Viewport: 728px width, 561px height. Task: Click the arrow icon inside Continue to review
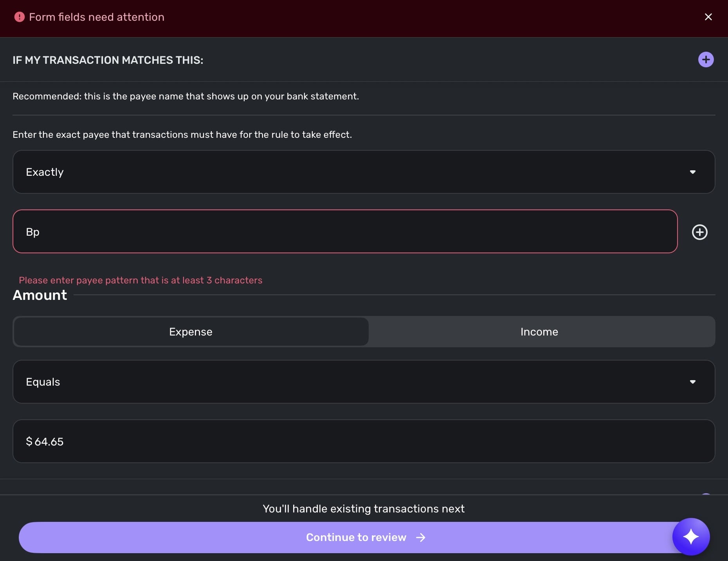click(x=421, y=538)
